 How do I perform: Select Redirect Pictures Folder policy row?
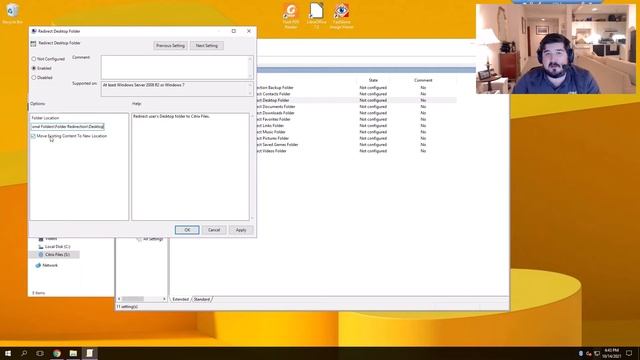pyautogui.click(x=355, y=138)
